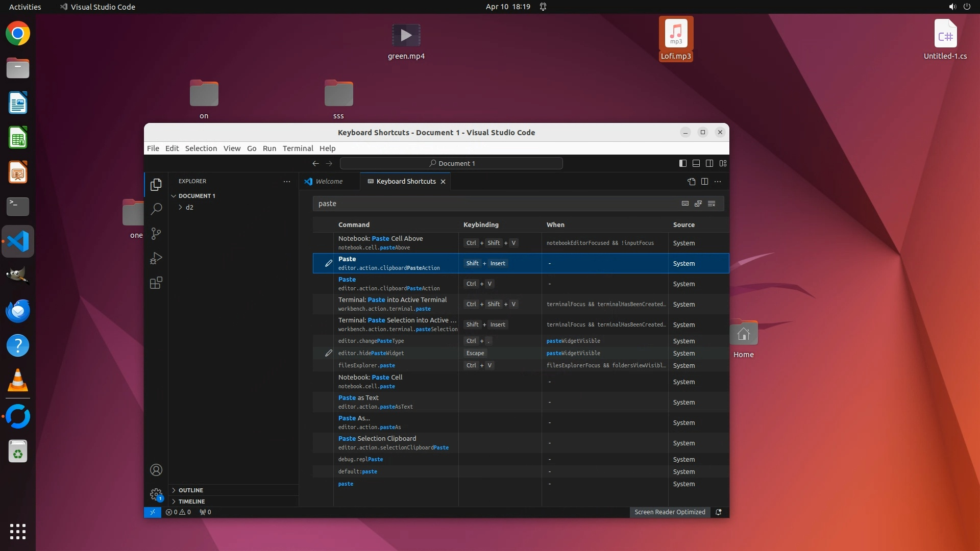
Task: Expand the d2 folder
Action: pos(189,208)
